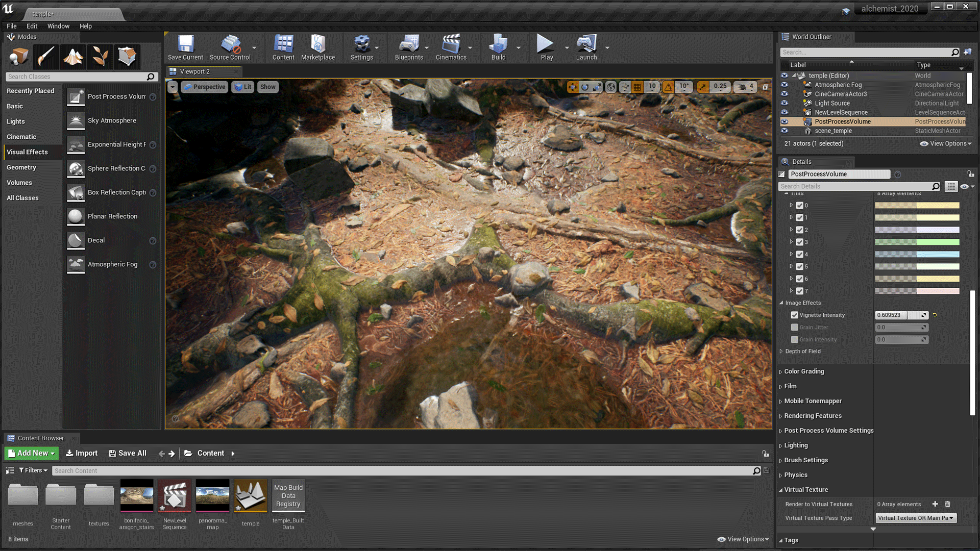Click the Add New button

point(32,453)
